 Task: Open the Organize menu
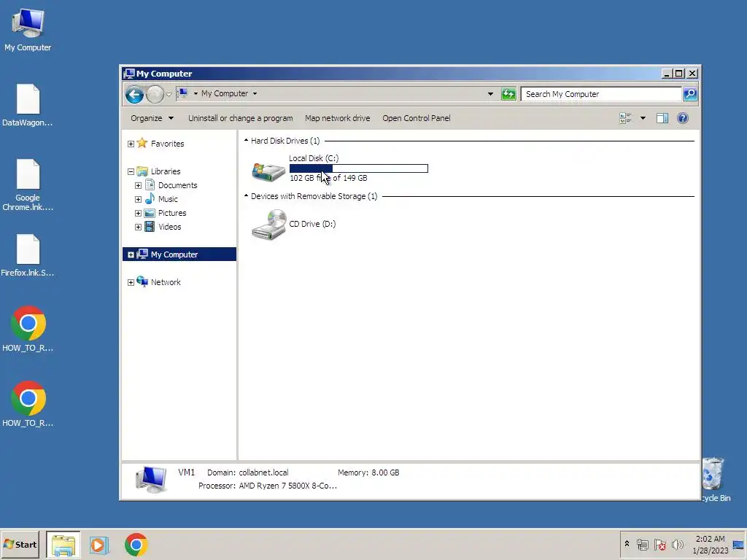pyautogui.click(x=152, y=118)
